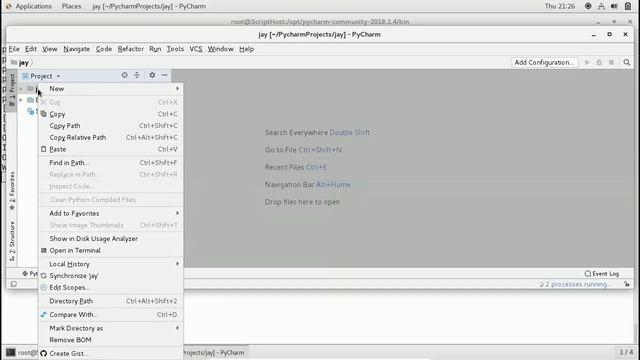Open the New submenu

click(x=111, y=89)
